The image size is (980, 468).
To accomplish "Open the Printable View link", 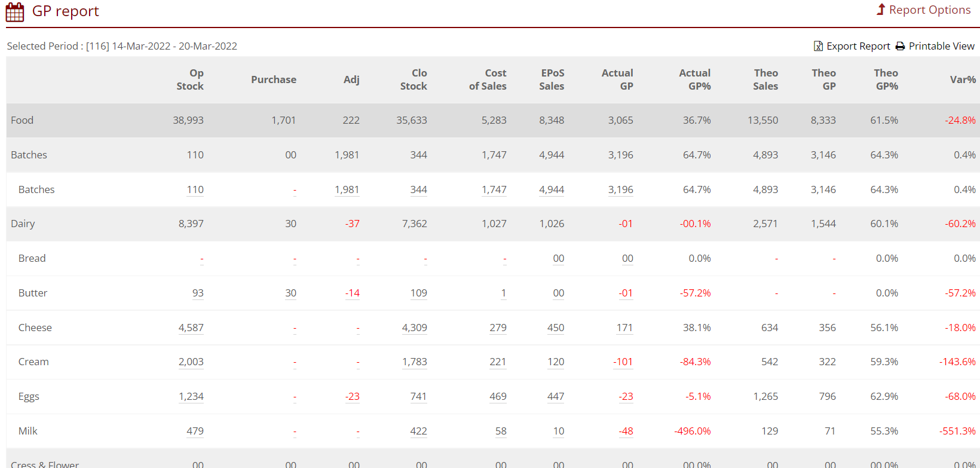I will tap(941, 46).
